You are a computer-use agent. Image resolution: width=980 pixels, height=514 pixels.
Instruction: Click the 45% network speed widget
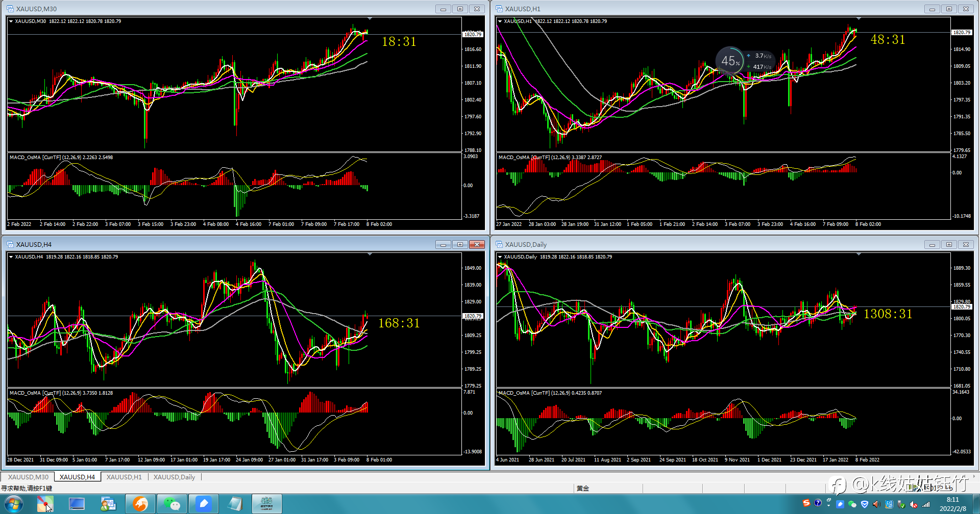pyautogui.click(x=745, y=61)
